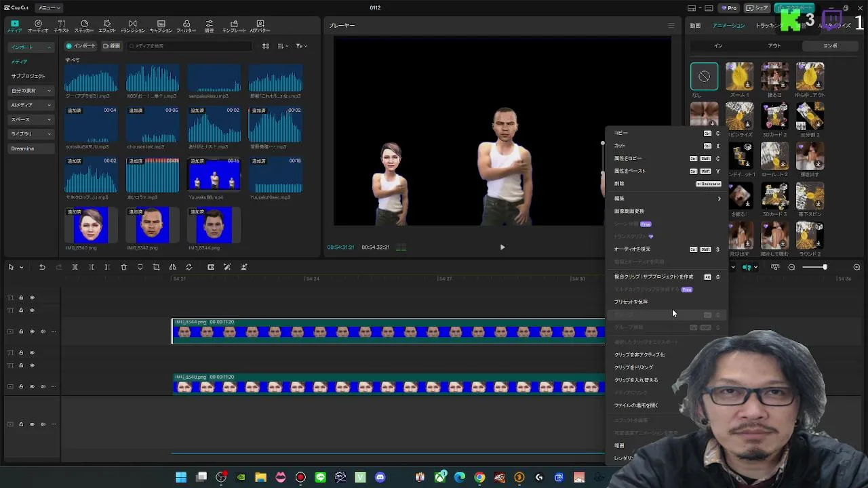Viewport: 868px width, 488px height.
Task: Click the Crop tool icon in timeline toolbar
Action: (x=156, y=267)
